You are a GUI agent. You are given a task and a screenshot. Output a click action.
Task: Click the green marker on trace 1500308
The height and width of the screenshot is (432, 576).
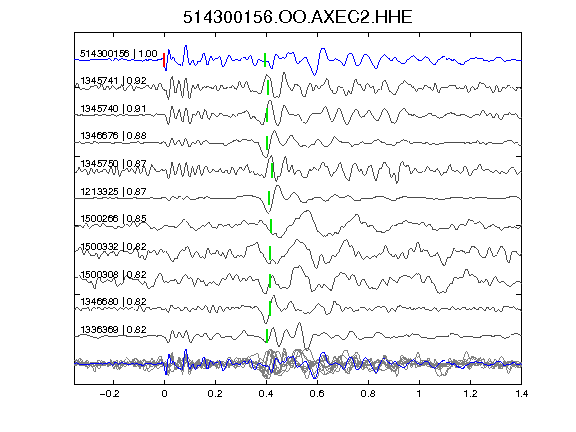pyautogui.click(x=270, y=281)
